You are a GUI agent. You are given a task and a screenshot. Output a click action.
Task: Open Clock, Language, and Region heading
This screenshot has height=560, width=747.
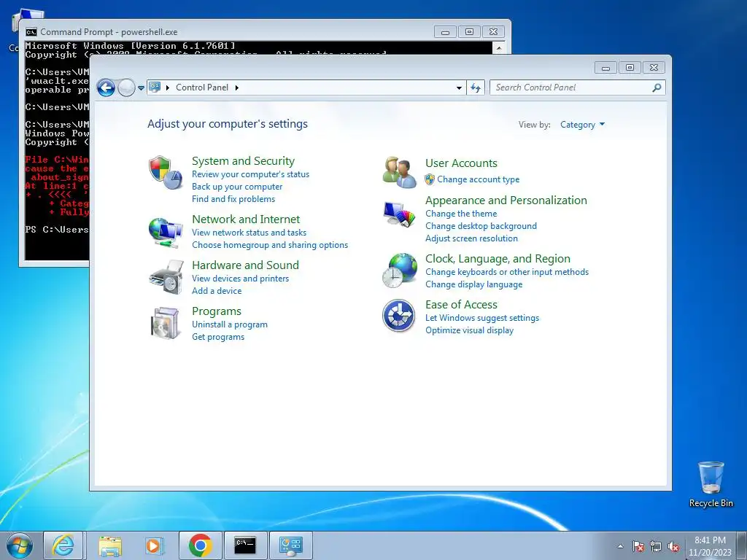[x=498, y=259]
